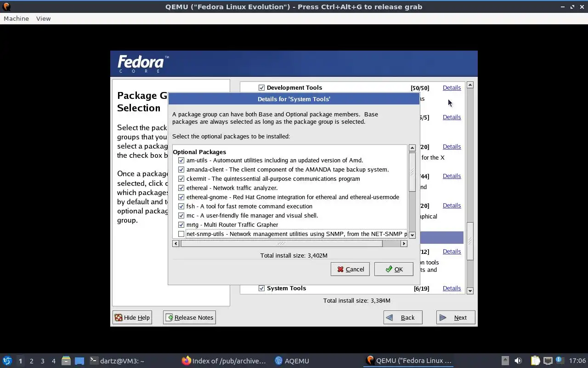Click the package group list scroll down arrow

click(470, 291)
